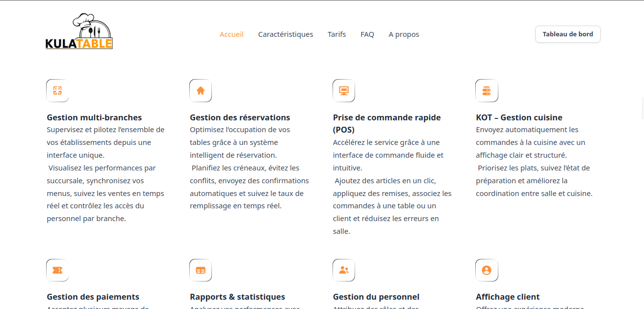
Task: Select the Prise de commande rapide (POS) title
Action: point(386,123)
